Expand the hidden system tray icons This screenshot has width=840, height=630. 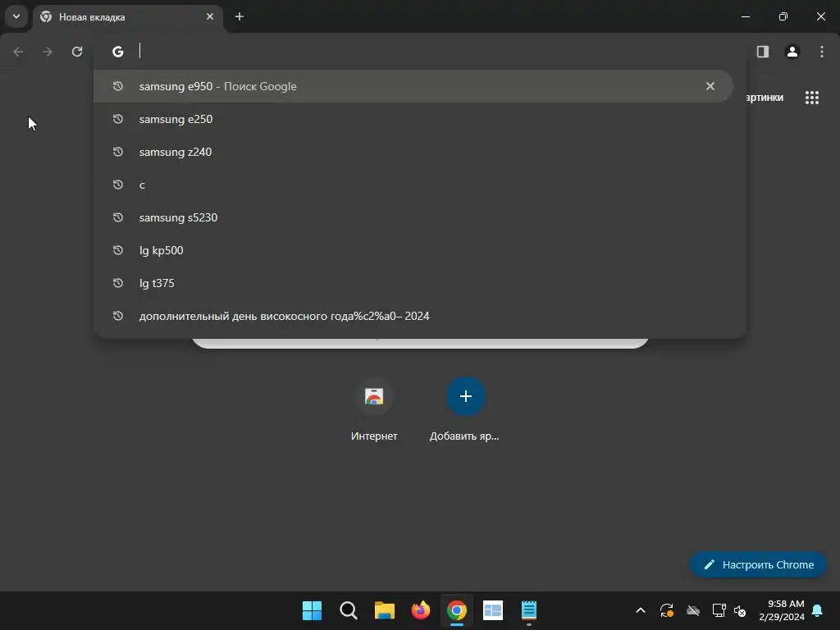(641, 610)
